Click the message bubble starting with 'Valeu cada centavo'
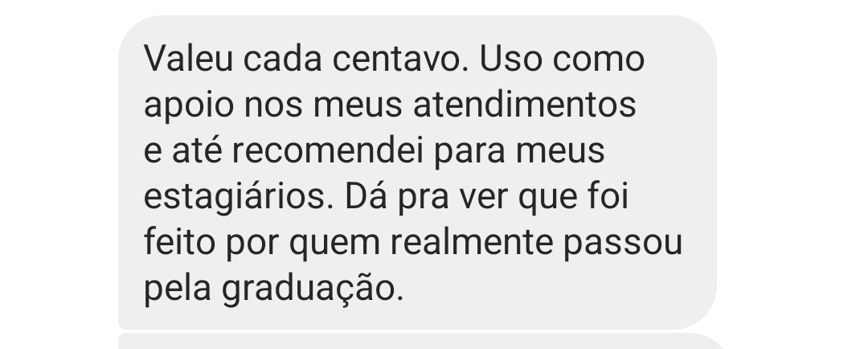Image resolution: width=868 pixels, height=349 pixels. click(417, 172)
